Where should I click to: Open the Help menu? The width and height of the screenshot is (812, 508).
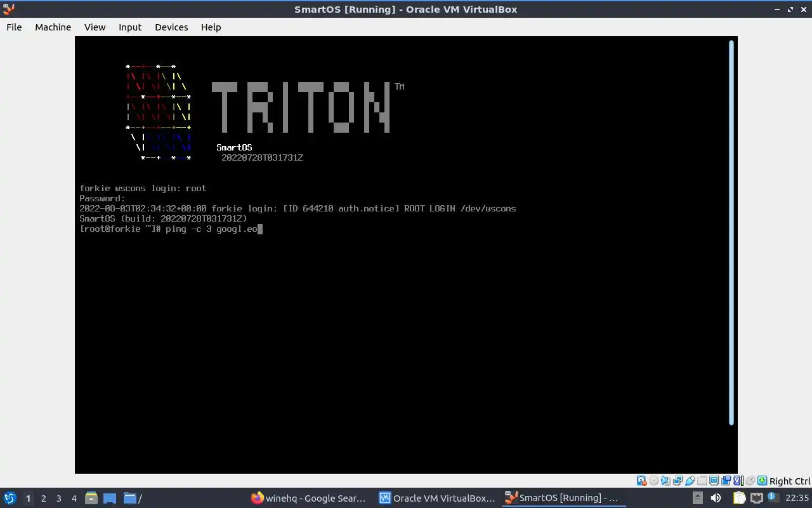tap(211, 27)
